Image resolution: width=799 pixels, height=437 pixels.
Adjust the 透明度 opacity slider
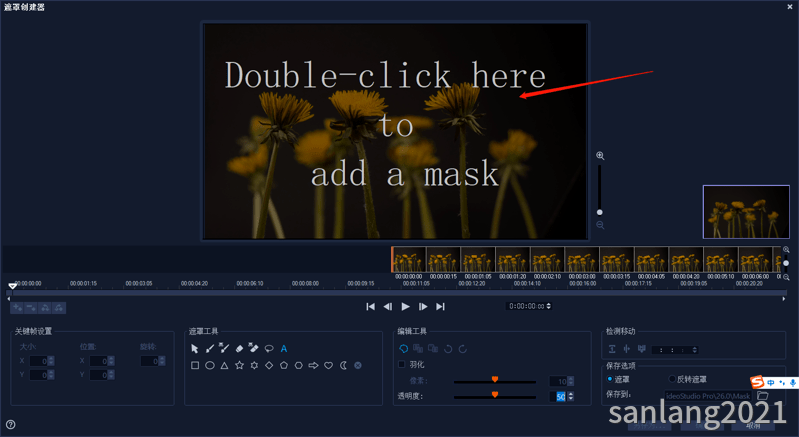pyautogui.click(x=494, y=396)
